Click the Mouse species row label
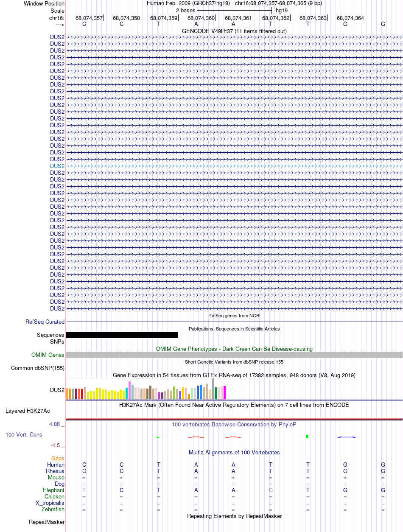This screenshot has width=403, height=532. pos(56,477)
